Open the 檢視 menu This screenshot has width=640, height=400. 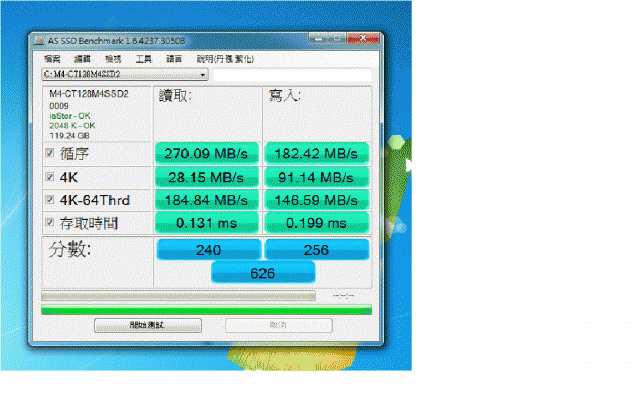coord(113,59)
